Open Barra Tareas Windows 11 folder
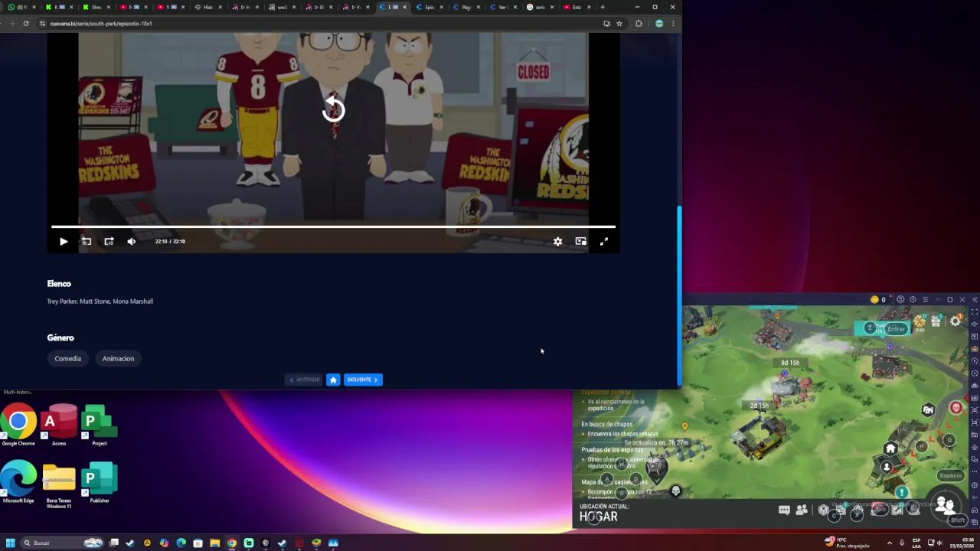 pyautogui.click(x=59, y=485)
